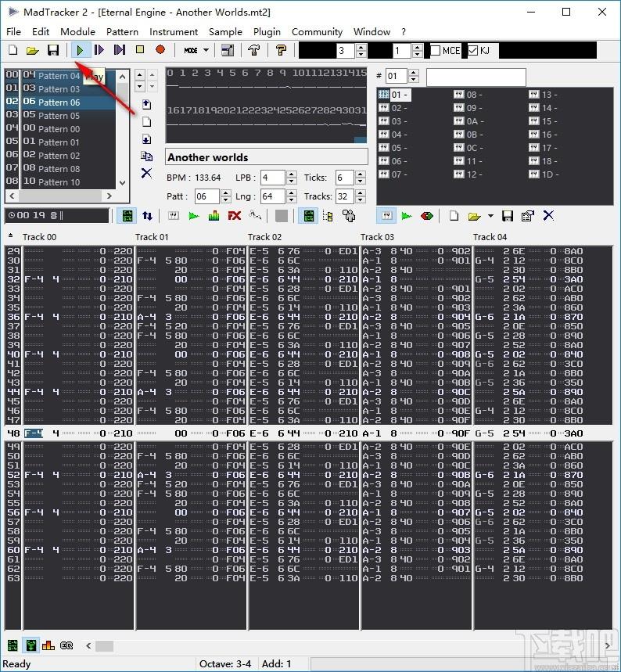
Task: Increase LPB value with up stepper
Action: [x=292, y=174]
